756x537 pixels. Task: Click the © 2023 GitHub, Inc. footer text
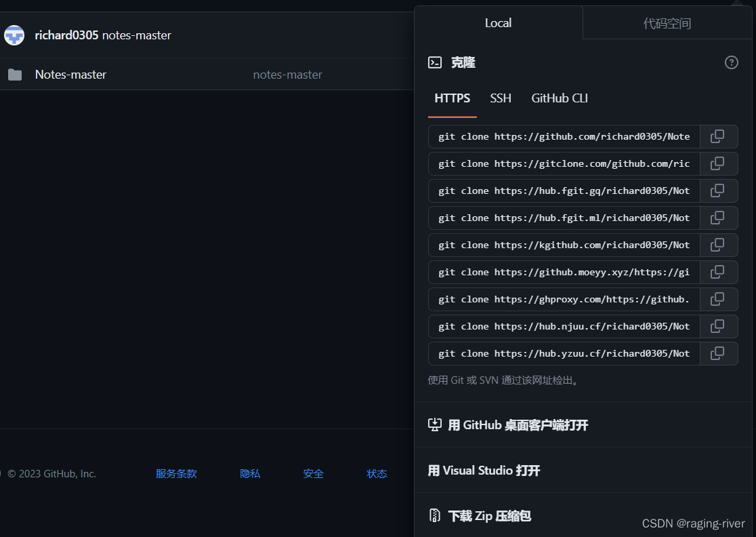(52, 474)
